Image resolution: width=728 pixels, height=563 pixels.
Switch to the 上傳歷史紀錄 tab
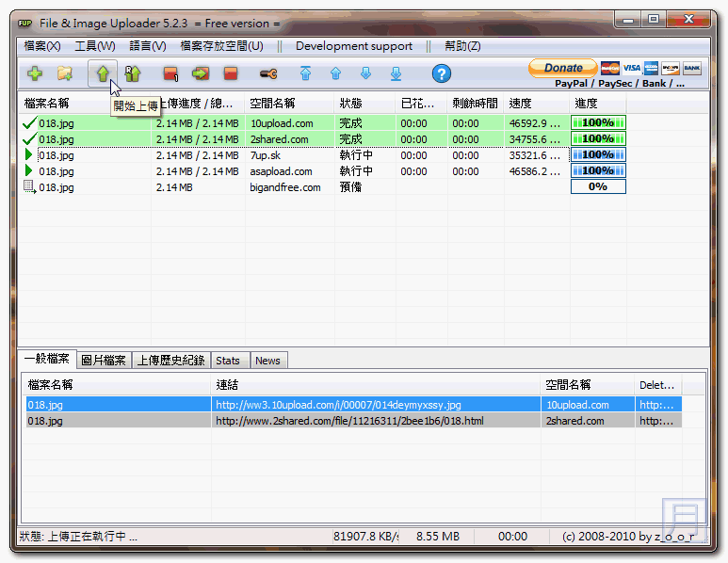pos(170,361)
